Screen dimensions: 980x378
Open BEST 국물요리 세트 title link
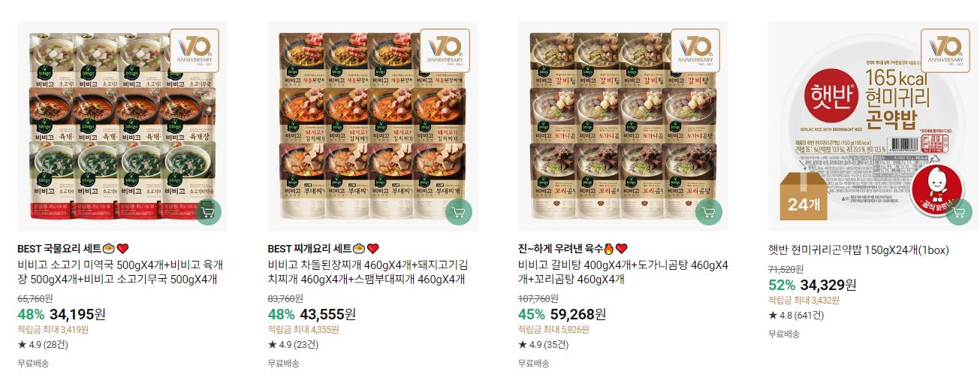pos(74,249)
